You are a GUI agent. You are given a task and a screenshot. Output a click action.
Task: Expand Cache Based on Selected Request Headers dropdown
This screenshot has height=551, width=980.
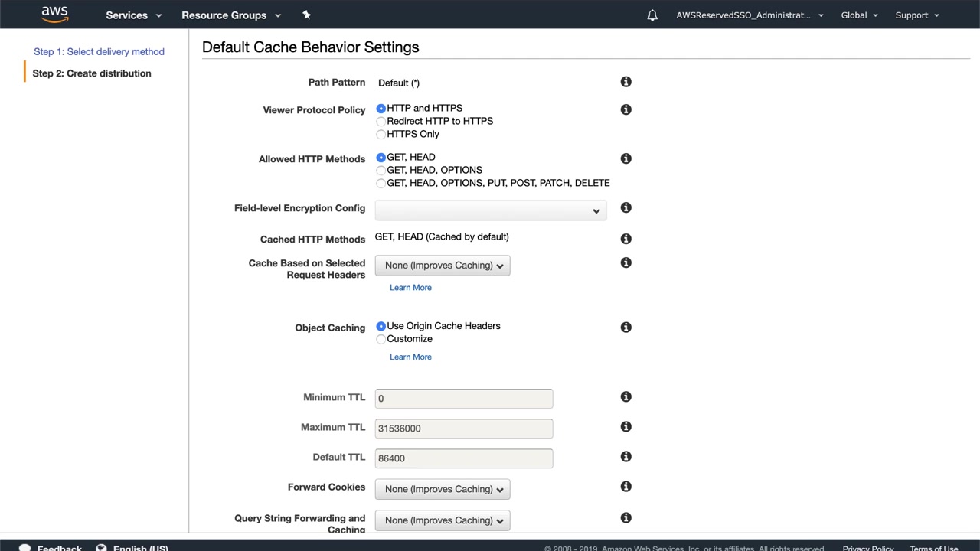[x=443, y=266]
